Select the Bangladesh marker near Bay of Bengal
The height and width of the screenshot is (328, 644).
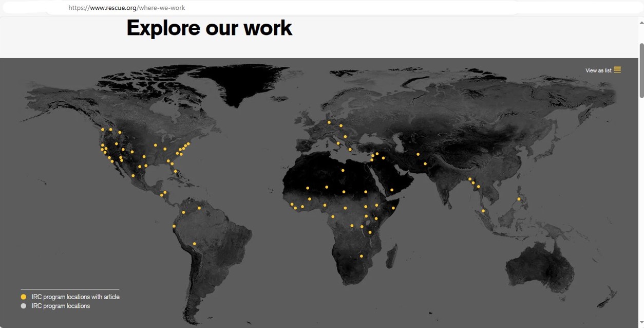[469, 179]
